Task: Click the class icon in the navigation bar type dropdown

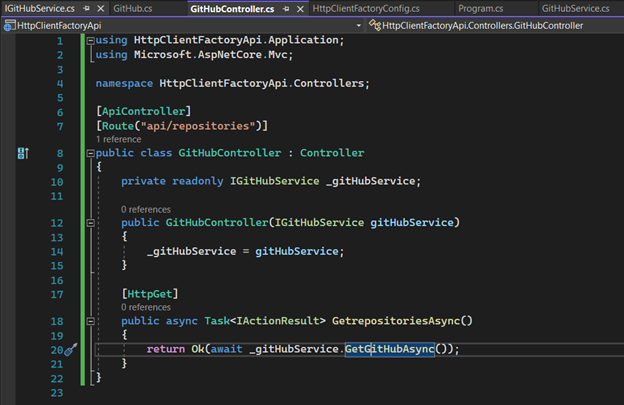Action: (376, 24)
